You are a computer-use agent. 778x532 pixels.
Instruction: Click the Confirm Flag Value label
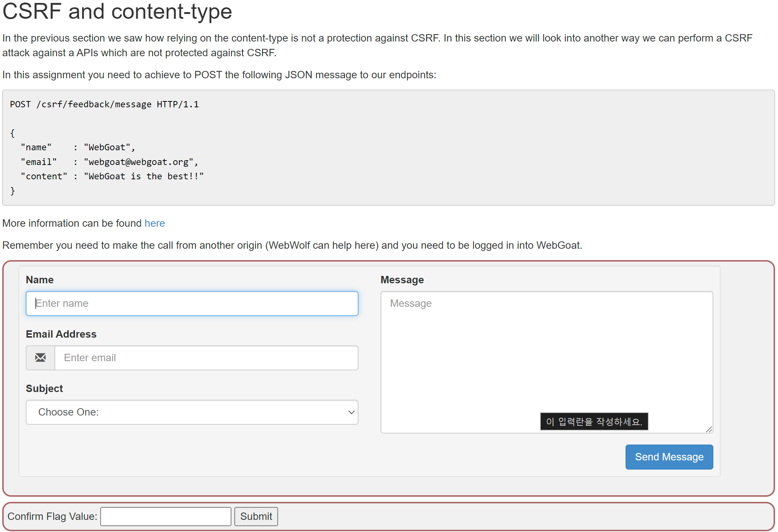click(52, 516)
